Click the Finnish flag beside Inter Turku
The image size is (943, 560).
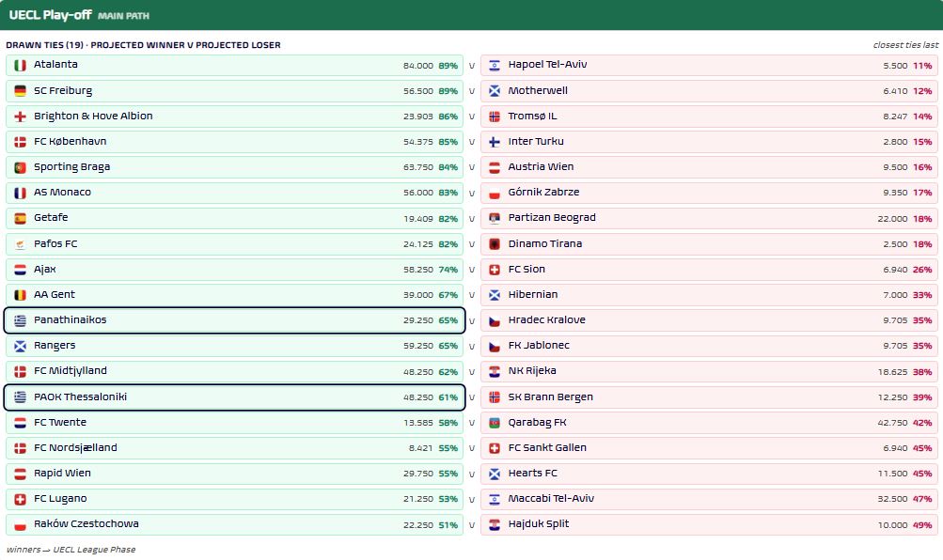(495, 142)
